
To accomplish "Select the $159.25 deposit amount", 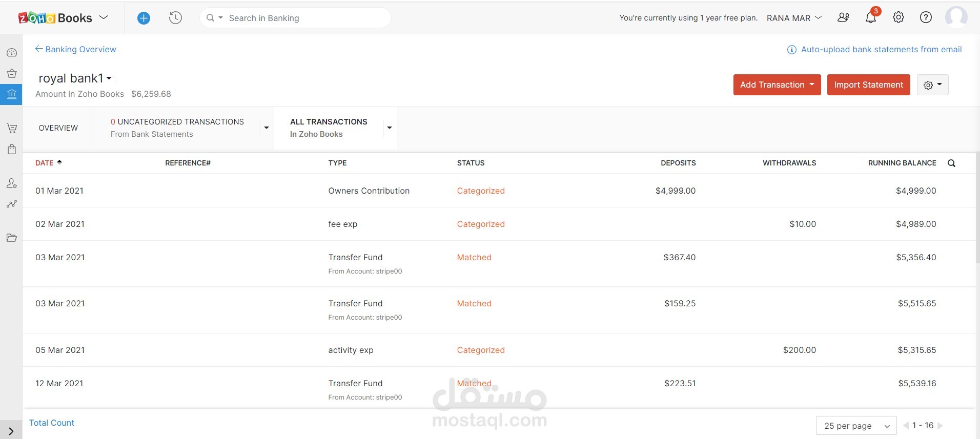I will tap(680, 303).
